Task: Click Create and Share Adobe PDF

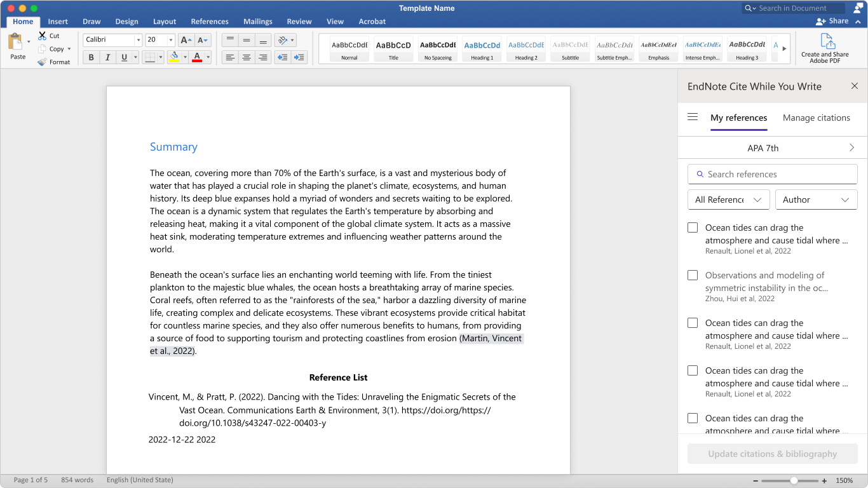Action: point(825,48)
